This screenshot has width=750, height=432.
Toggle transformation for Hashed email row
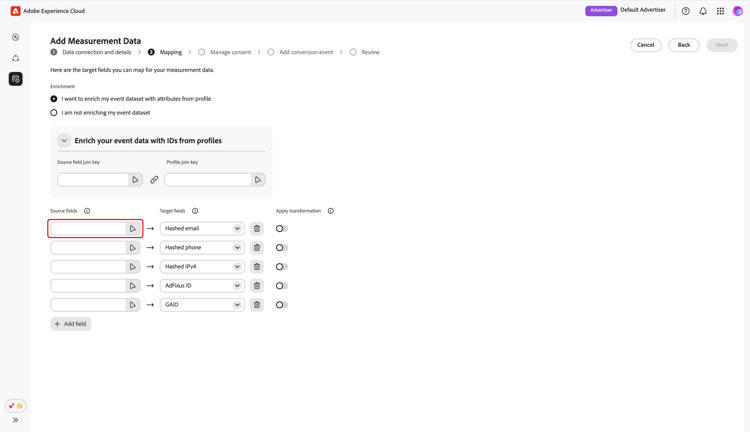click(x=282, y=229)
